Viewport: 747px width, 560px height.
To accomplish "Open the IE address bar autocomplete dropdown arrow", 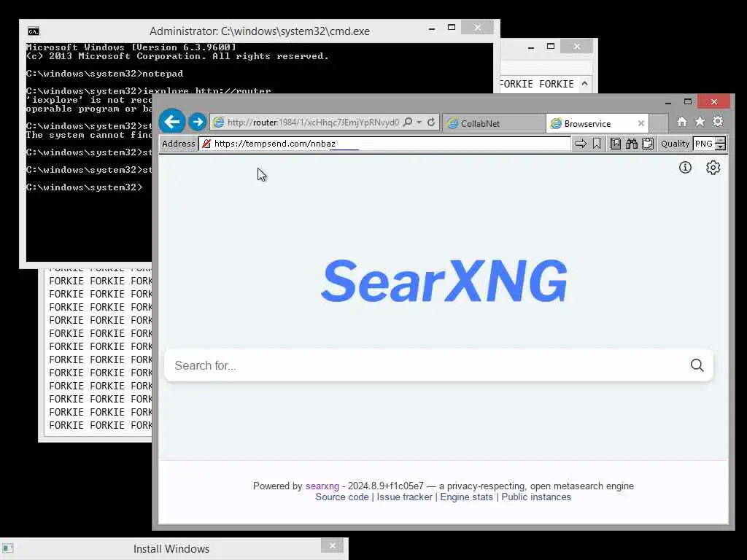I will click(x=419, y=122).
